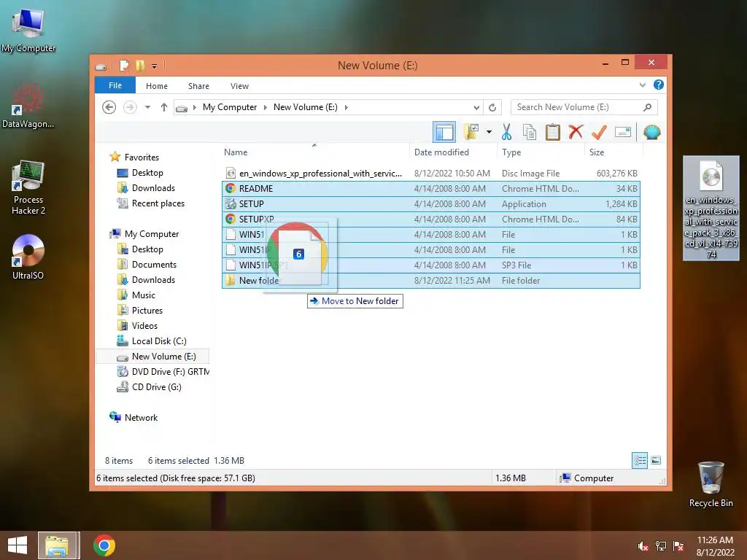The image size is (747, 560).
Task: Click the Rename toolbar icon
Action: tap(623, 132)
